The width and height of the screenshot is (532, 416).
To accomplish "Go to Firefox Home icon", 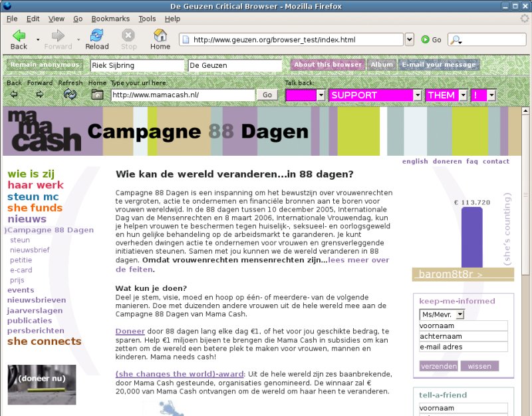I will coord(160,35).
